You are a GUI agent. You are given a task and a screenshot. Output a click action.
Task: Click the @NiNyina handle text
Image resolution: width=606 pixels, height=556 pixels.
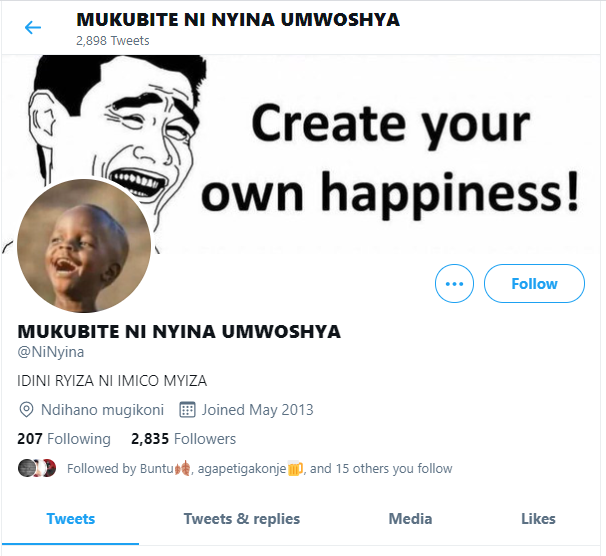tap(51, 351)
